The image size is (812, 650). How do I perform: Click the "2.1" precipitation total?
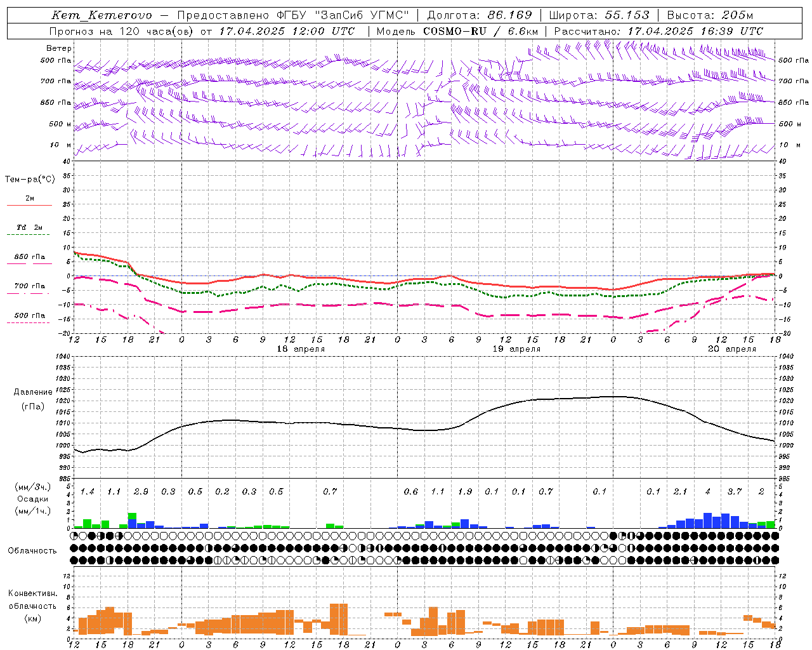pyautogui.click(x=680, y=491)
